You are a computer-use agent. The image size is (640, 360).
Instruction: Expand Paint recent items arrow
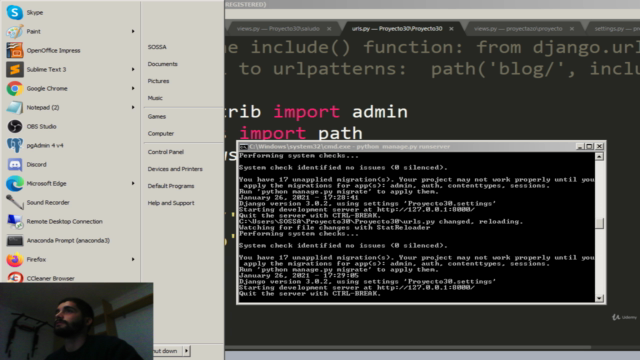click(133, 31)
